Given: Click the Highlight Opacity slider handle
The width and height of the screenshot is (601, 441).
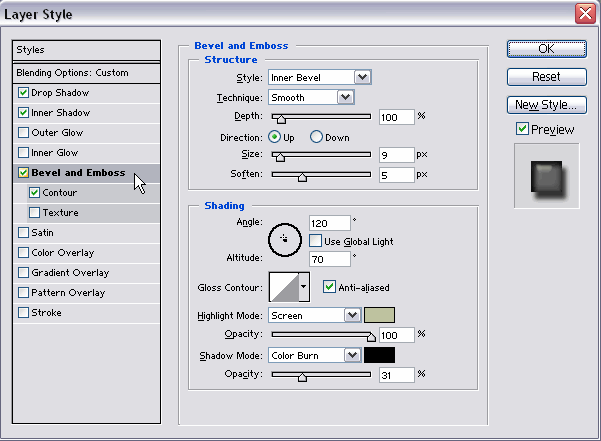Looking at the screenshot, I should click(x=371, y=337).
